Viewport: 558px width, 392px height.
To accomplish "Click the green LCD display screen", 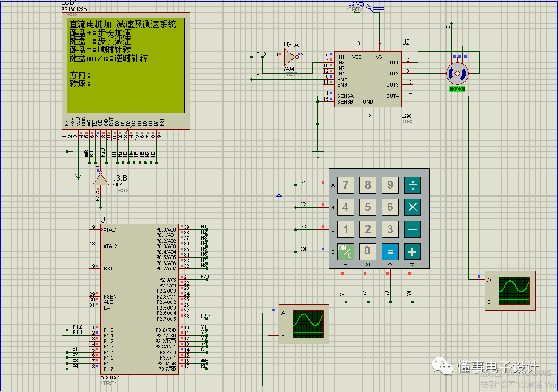I will pyautogui.click(x=125, y=65).
